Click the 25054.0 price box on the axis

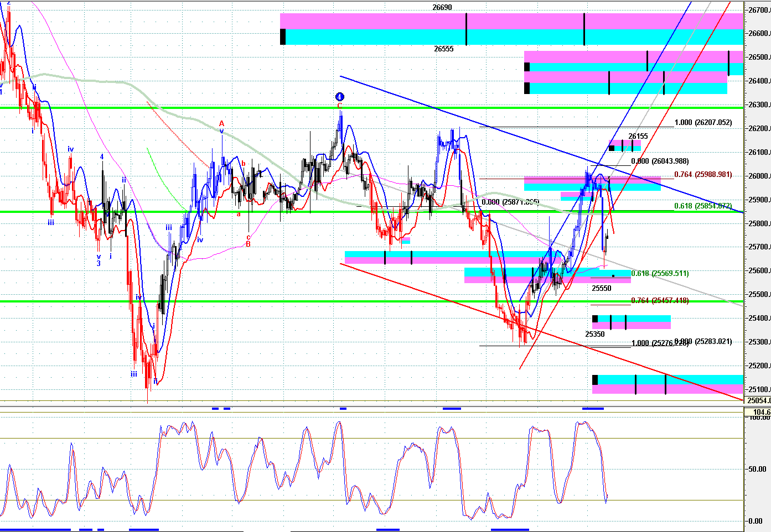coord(758,400)
